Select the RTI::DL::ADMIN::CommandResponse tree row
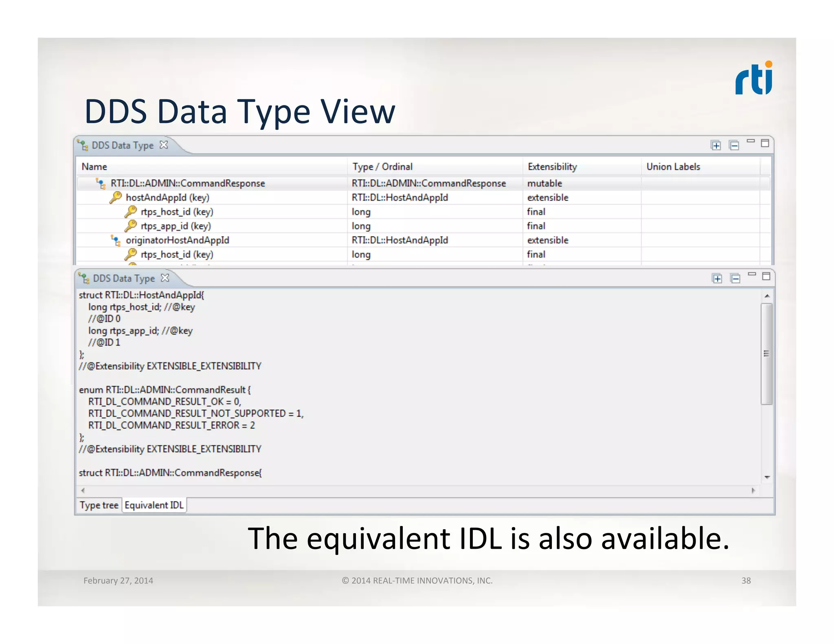 click(424, 183)
